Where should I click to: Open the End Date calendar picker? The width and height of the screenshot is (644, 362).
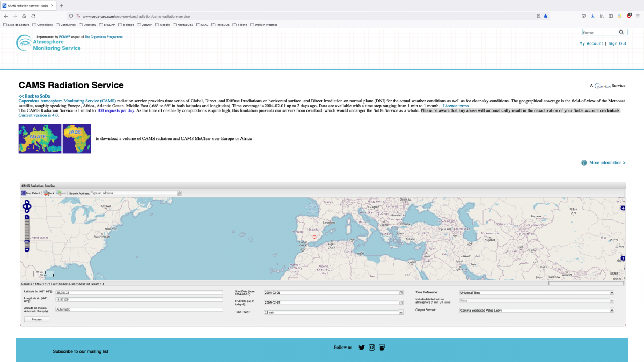pyautogui.click(x=401, y=302)
